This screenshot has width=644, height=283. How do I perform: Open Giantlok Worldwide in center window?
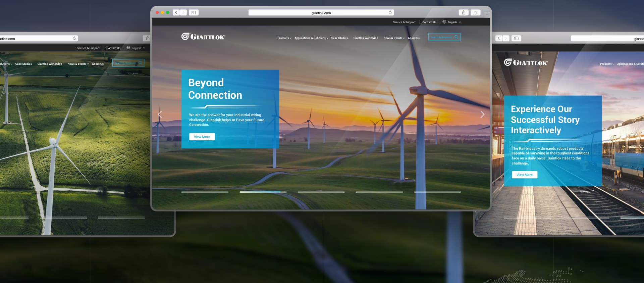[366, 38]
